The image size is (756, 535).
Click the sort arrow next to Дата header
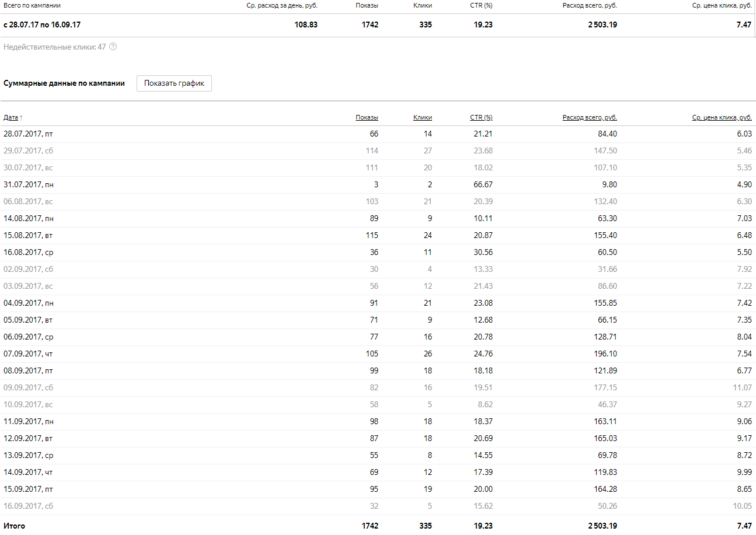(22, 118)
